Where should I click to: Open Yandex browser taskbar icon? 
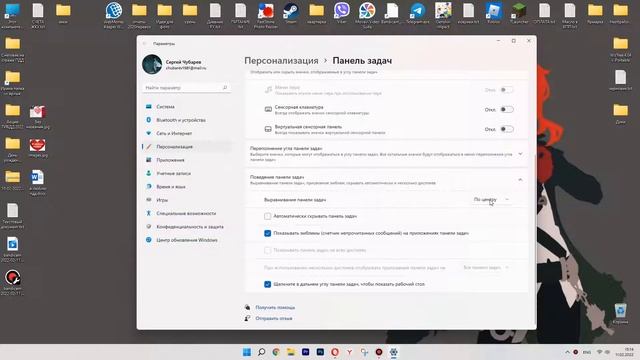[x=349, y=352]
